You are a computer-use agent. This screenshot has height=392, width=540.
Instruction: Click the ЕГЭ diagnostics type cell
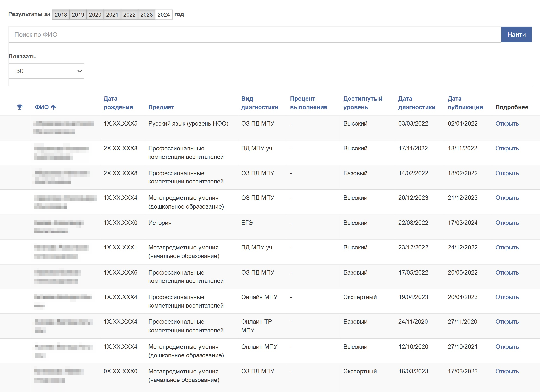[x=247, y=223]
